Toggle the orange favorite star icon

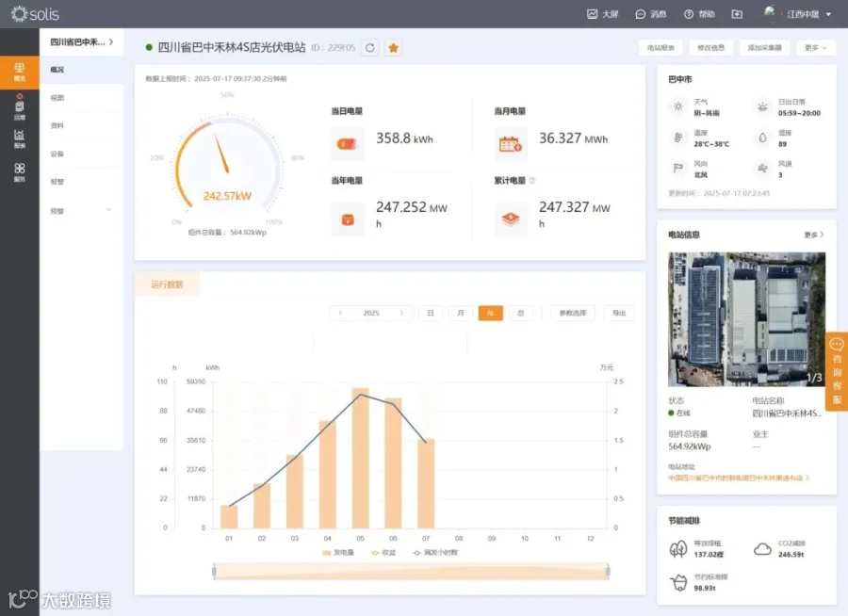[393, 48]
